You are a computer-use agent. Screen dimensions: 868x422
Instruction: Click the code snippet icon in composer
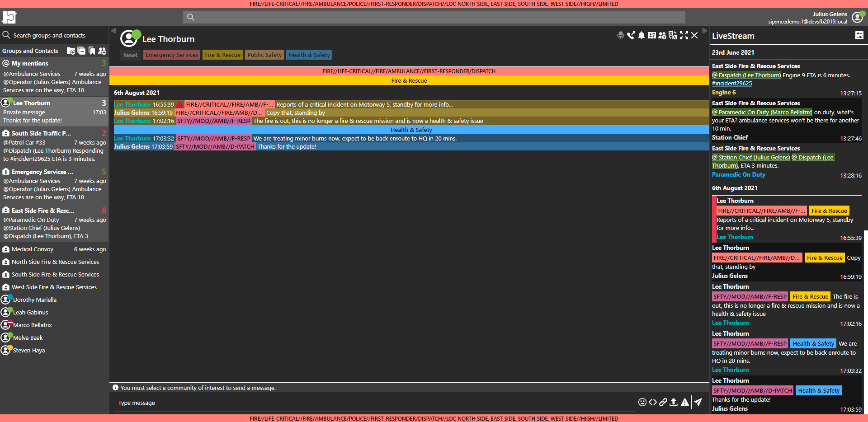click(653, 402)
